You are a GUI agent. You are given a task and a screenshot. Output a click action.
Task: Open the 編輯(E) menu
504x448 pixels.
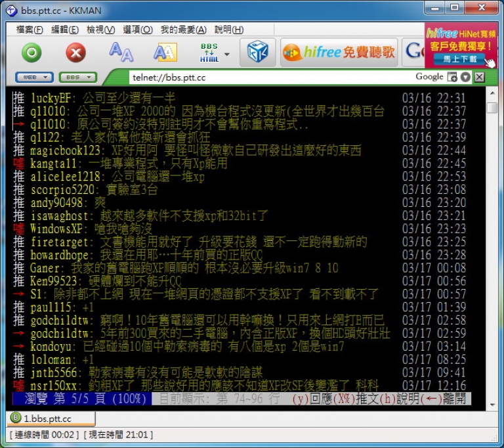click(x=65, y=30)
